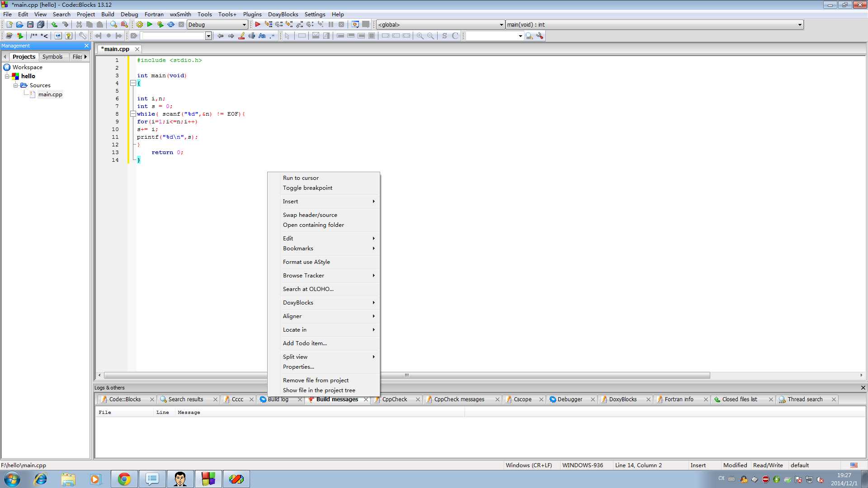
Task: Open the main(void) : int function dropdown
Action: click(800, 25)
